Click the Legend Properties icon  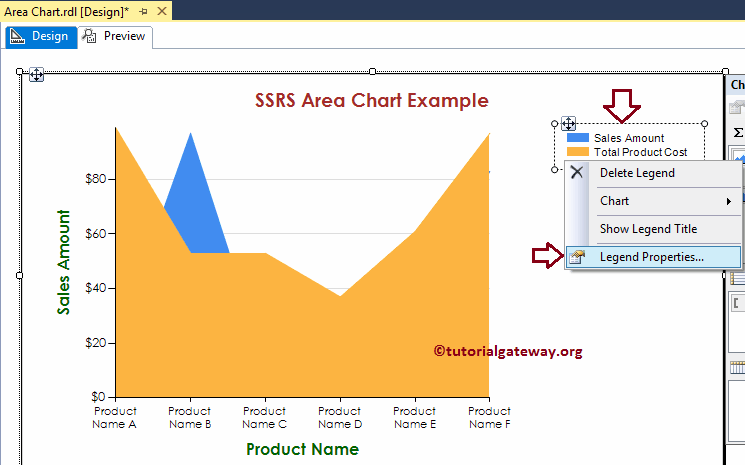(577, 257)
